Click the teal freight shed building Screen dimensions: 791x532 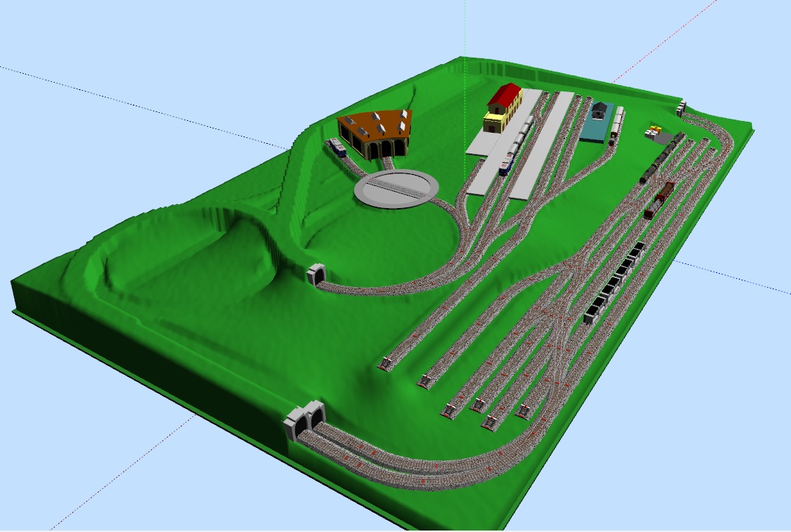595,122
